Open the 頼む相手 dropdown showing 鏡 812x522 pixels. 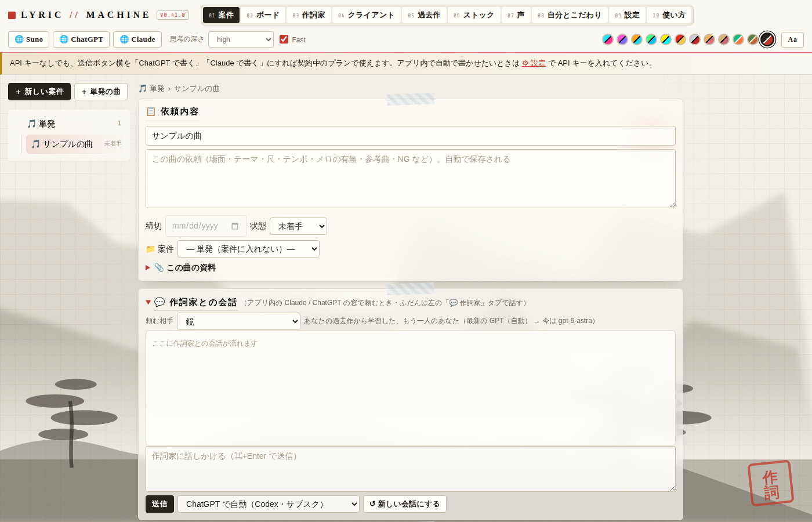click(x=238, y=321)
